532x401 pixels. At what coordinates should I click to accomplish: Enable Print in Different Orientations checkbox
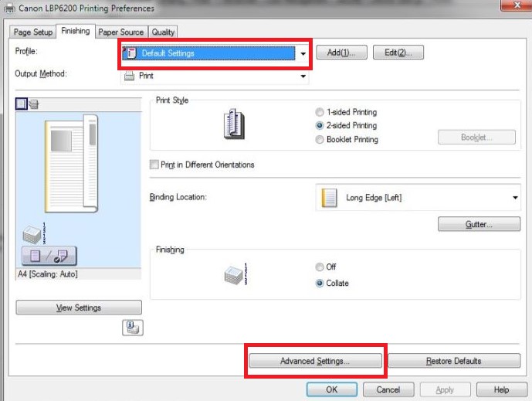point(154,165)
